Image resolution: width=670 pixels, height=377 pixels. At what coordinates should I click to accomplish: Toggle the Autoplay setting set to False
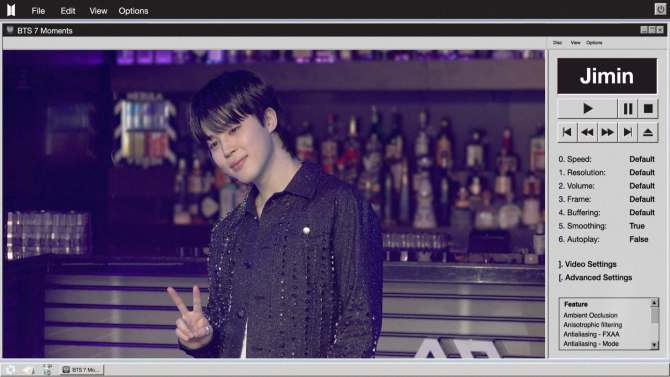coord(638,239)
